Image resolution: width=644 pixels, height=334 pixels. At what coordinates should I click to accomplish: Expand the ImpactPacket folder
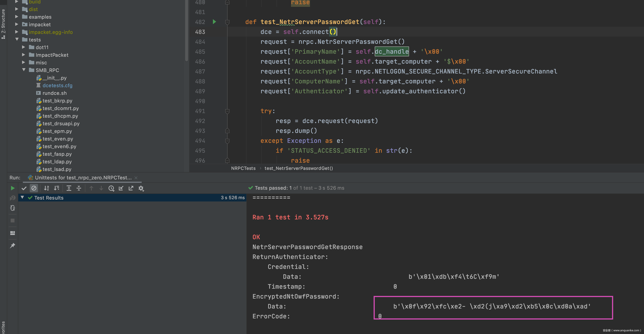tap(23, 55)
